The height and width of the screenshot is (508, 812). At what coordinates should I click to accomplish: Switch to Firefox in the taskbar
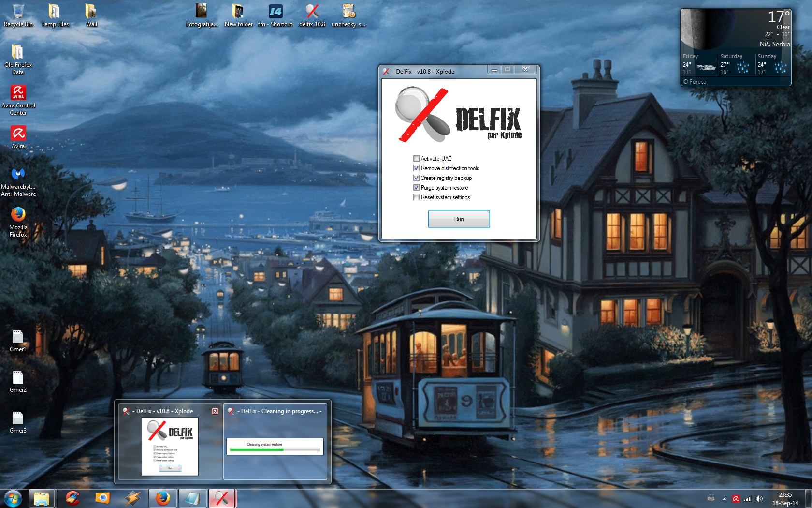[x=162, y=498]
